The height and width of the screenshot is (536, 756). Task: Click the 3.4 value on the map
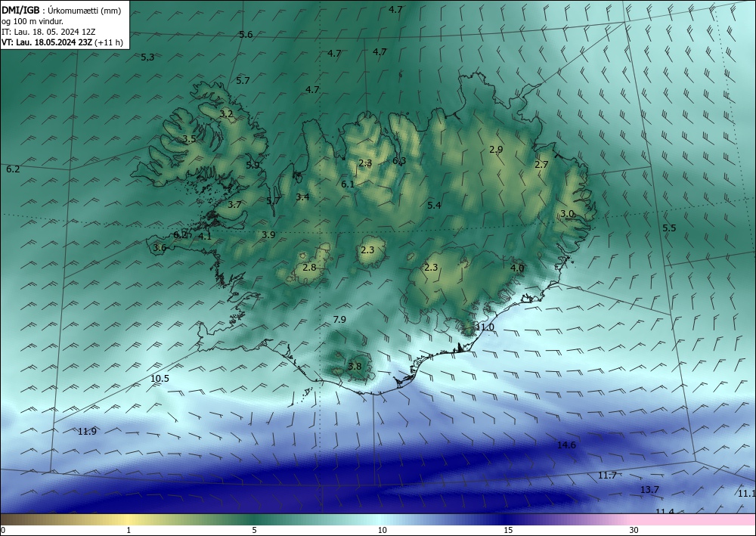(302, 197)
